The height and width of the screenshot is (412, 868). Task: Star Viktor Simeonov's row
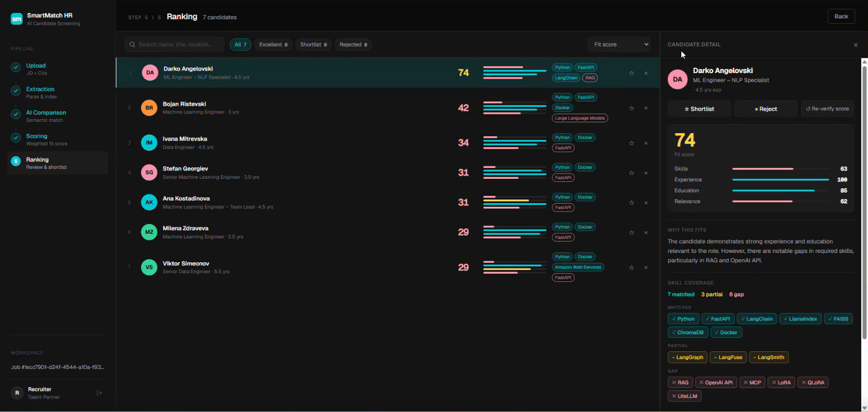[x=632, y=268]
